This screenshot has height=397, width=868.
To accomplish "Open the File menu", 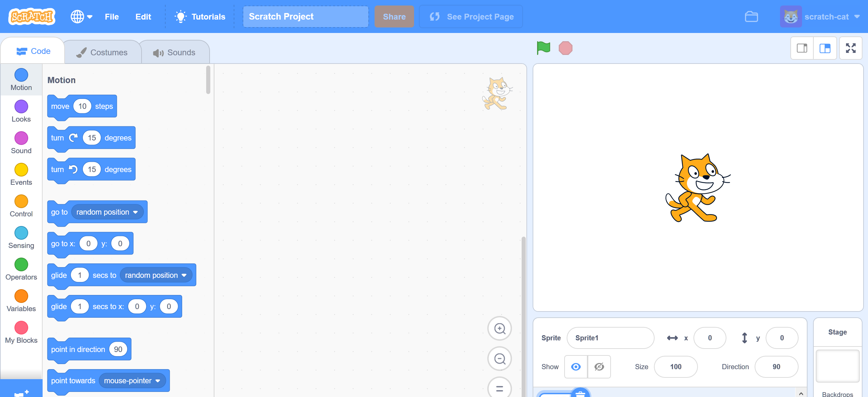I will pos(111,16).
